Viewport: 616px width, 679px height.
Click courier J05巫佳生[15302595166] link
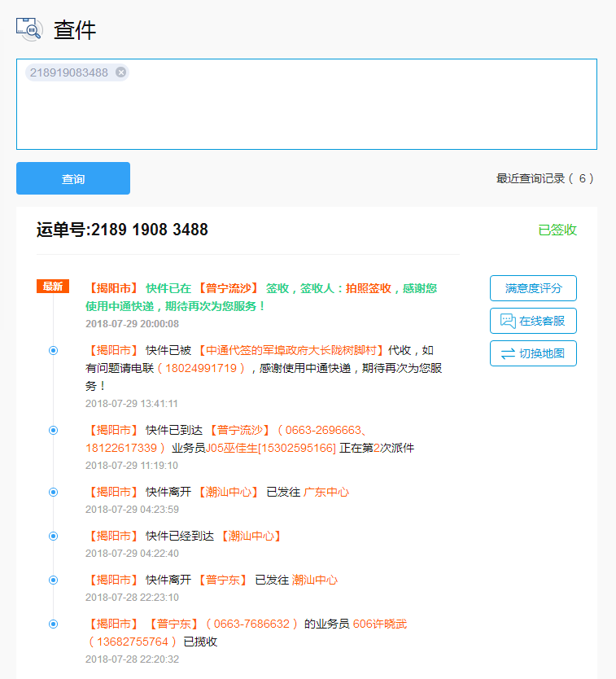pyautogui.click(x=270, y=448)
